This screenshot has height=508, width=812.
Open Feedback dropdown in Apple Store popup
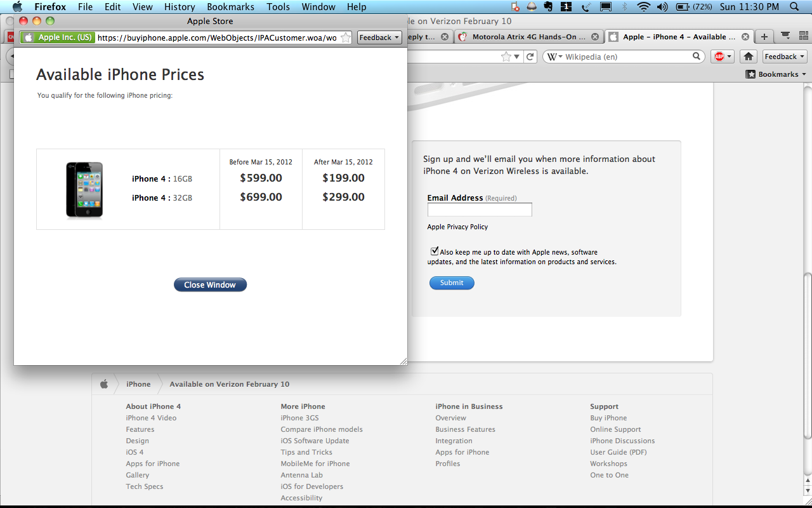point(379,37)
